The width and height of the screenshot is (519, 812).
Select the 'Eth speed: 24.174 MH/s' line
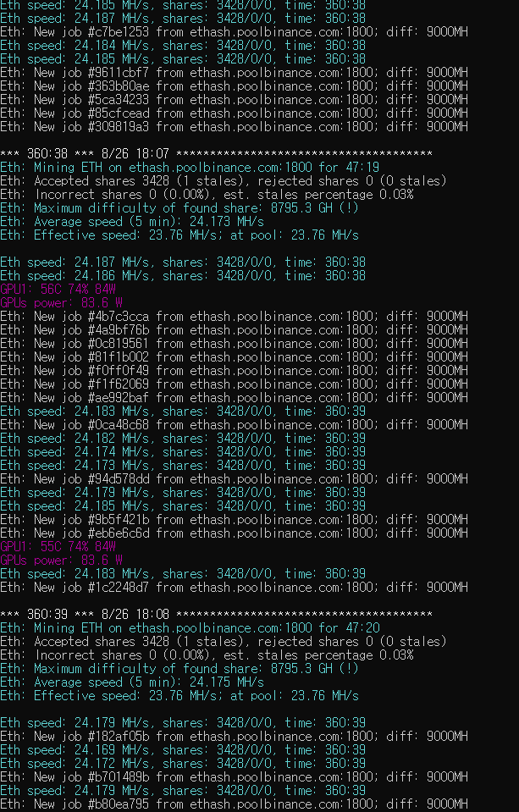pyautogui.click(x=183, y=451)
